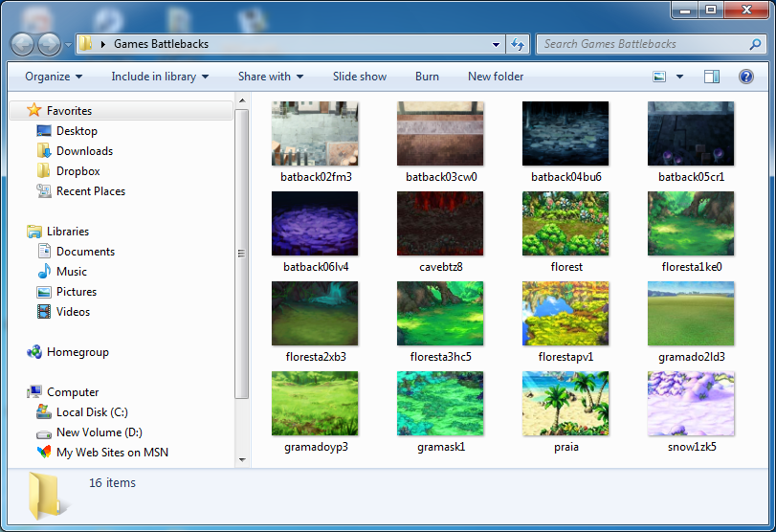Open the Include in library menu
The width and height of the screenshot is (776, 532).
(160, 77)
